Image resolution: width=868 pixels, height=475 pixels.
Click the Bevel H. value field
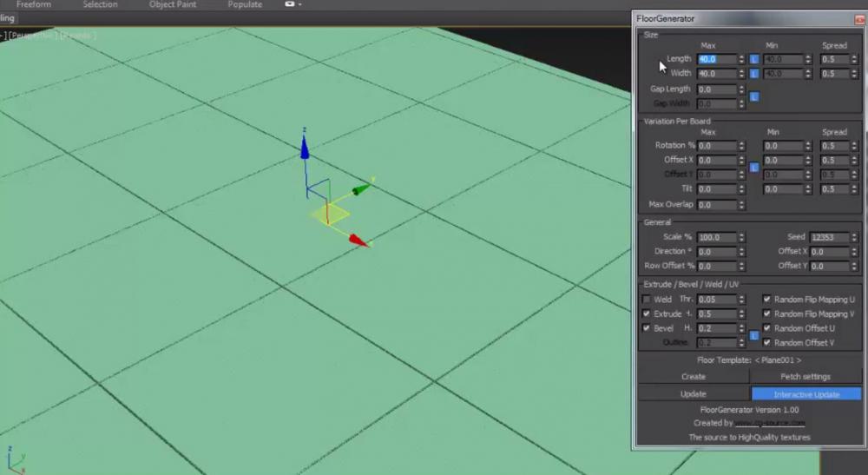(717, 328)
